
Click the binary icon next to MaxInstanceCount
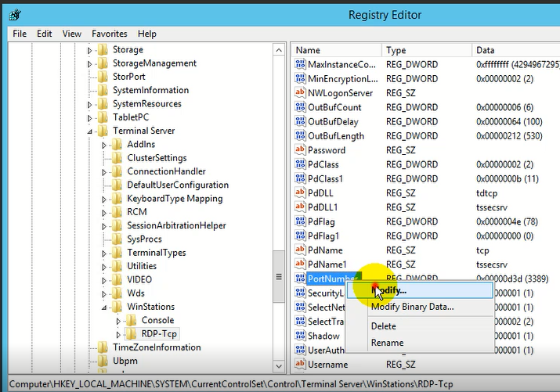pos(299,64)
